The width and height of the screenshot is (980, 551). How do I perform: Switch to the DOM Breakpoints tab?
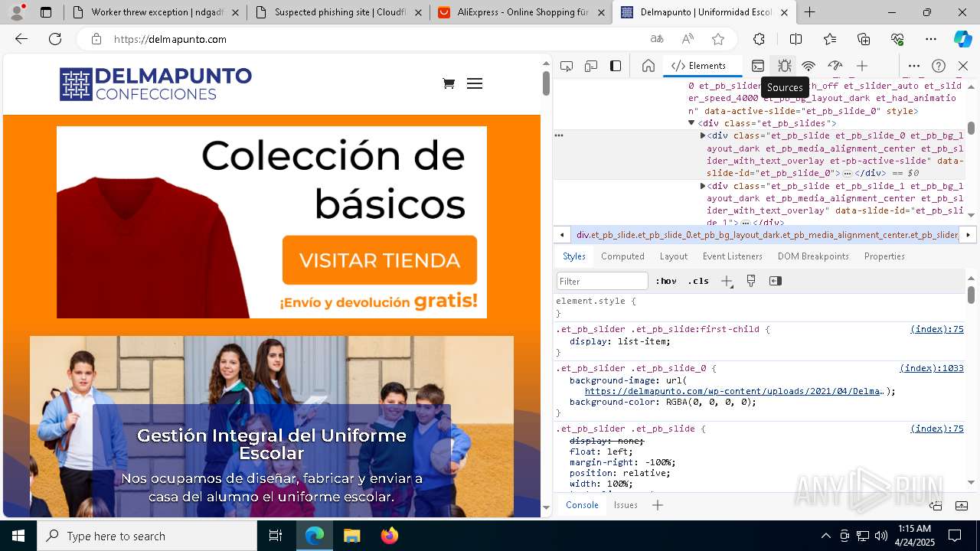(813, 256)
